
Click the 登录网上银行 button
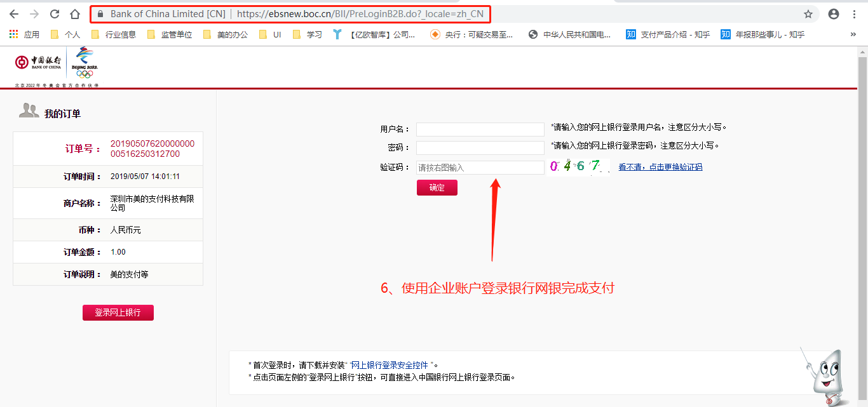118,312
